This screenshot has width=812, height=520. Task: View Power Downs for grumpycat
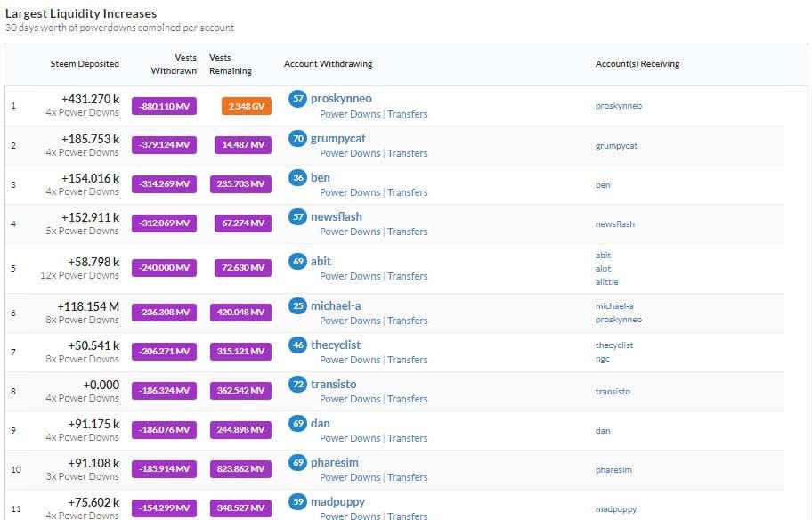pos(350,153)
